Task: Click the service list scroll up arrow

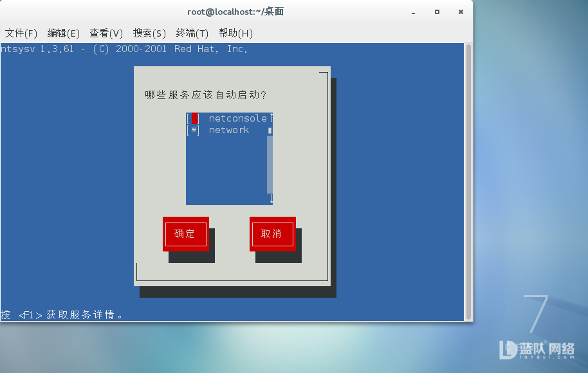Action: (271, 118)
